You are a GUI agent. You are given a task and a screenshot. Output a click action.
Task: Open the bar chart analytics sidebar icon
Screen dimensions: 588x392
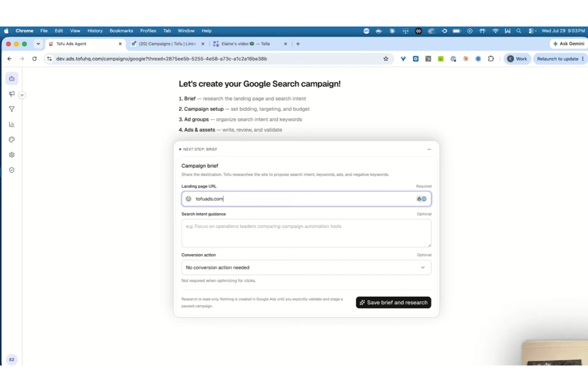pyautogui.click(x=12, y=124)
